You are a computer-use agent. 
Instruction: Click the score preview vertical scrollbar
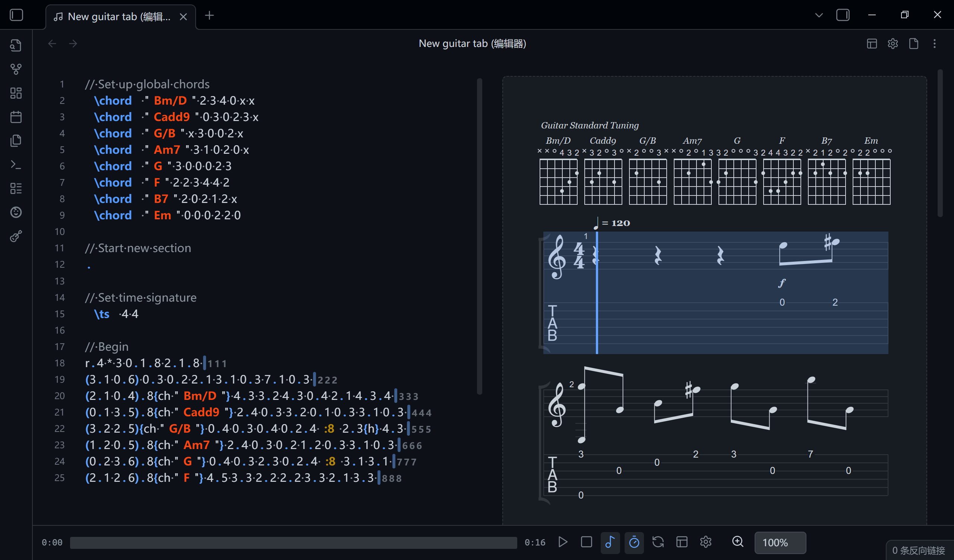click(940, 143)
